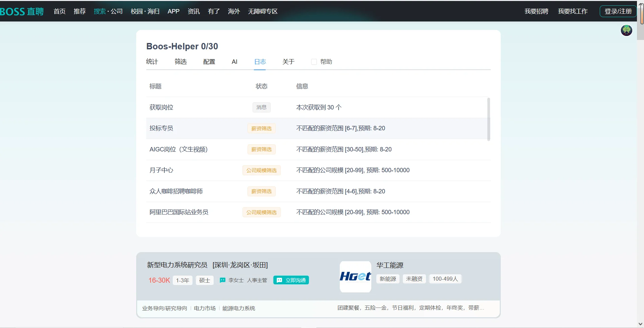This screenshot has height=328, width=644.
Task: Click the chat icon beside 李女士
Action: pyautogui.click(x=222, y=280)
